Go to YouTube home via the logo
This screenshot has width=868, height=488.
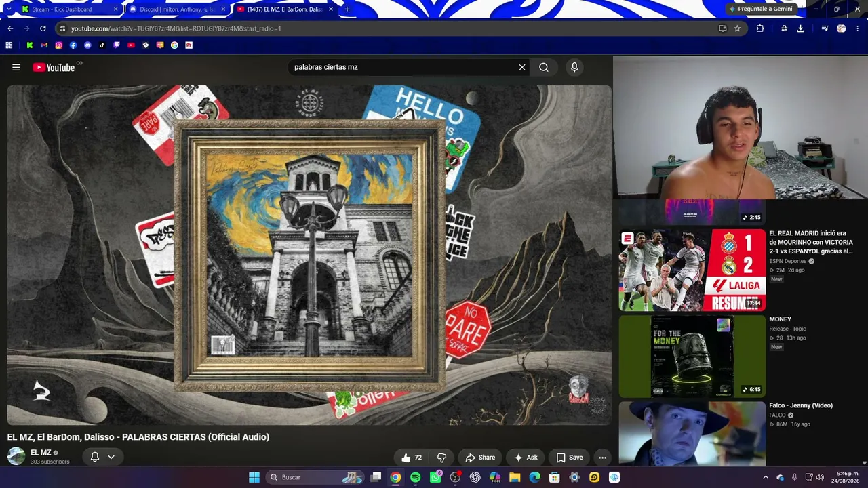pyautogui.click(x=54, y=67)
